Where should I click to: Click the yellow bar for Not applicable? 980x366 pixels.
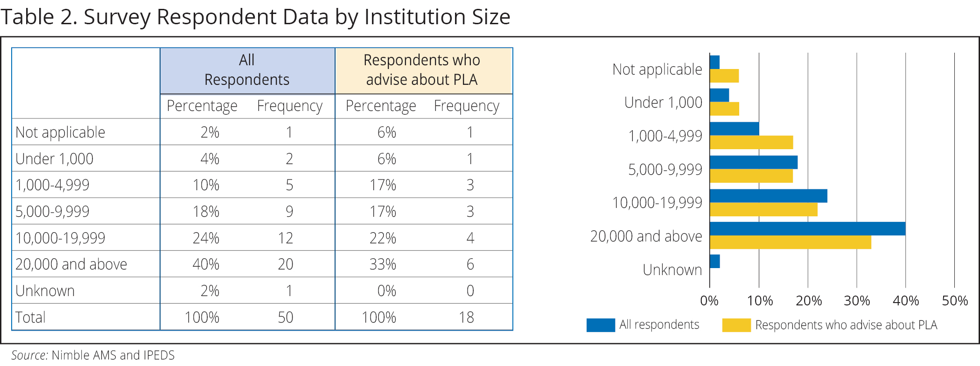(724, 76)
